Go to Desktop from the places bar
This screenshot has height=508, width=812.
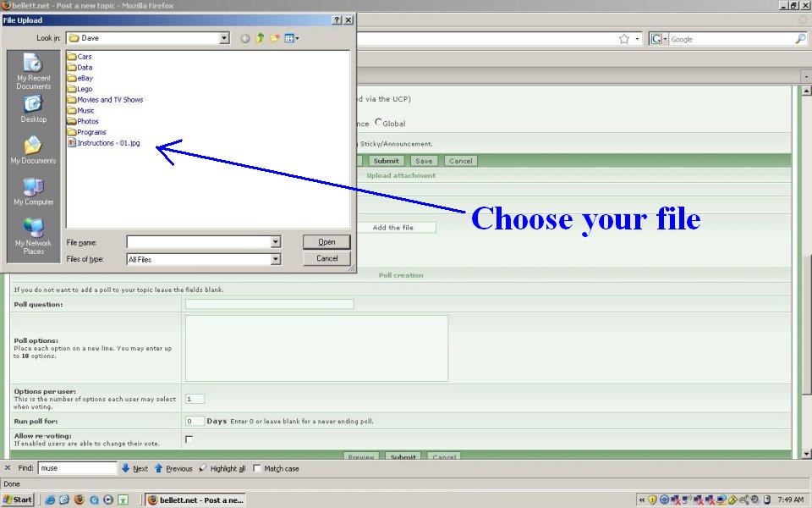tap(34, 109)
